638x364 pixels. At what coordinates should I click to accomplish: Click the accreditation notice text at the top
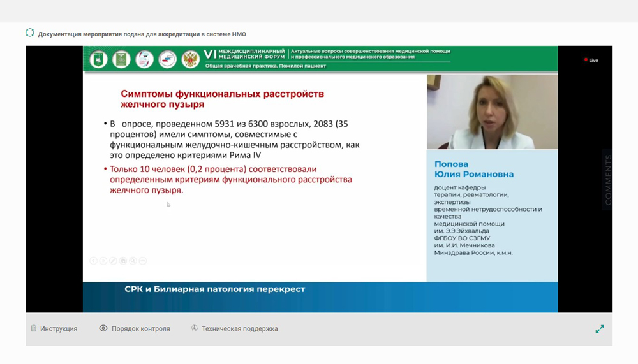point(142,34)
